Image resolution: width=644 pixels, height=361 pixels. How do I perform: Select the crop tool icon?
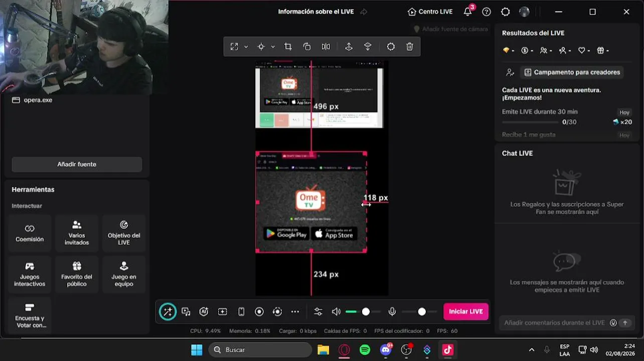pyautogui.click(x=288, y=47)
